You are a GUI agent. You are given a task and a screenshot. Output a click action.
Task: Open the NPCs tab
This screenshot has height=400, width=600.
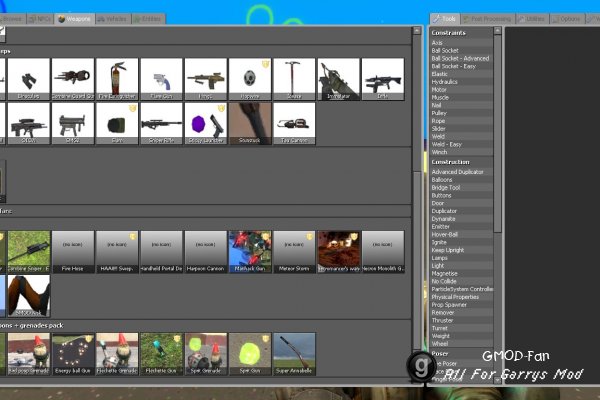click(40, 19)
